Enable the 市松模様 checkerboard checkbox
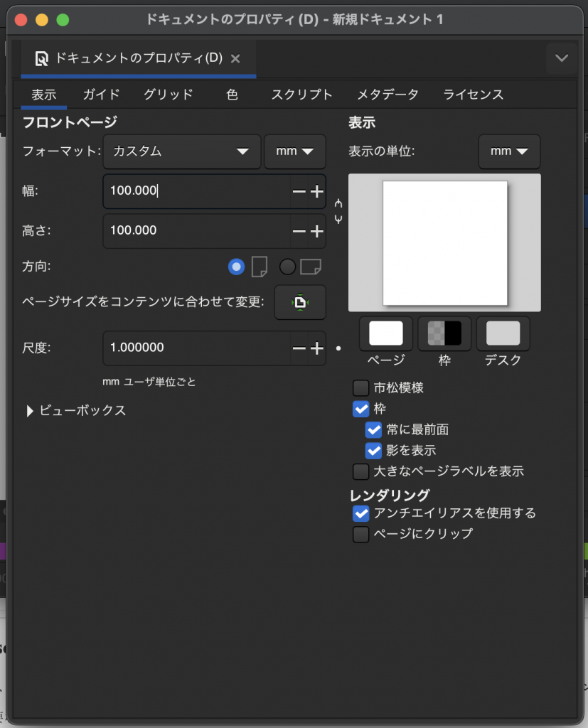 361,387
